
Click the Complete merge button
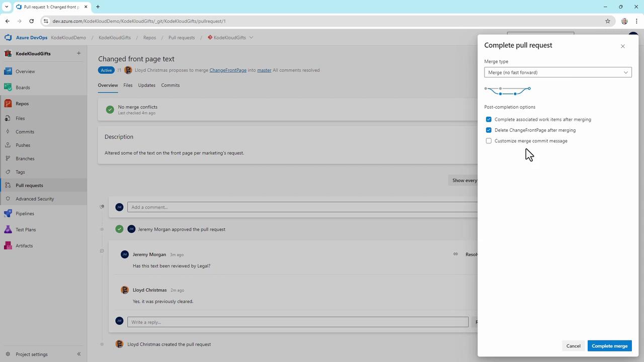[609, 346]
